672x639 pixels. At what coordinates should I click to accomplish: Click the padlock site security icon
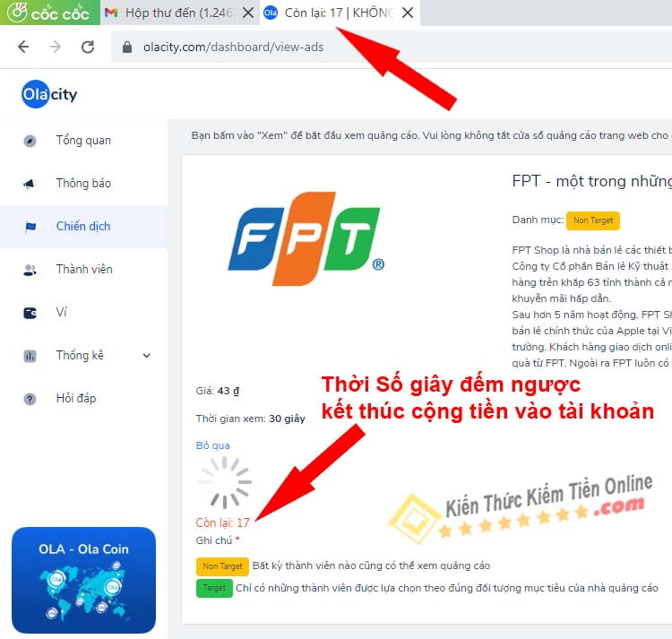coord(127,47)
